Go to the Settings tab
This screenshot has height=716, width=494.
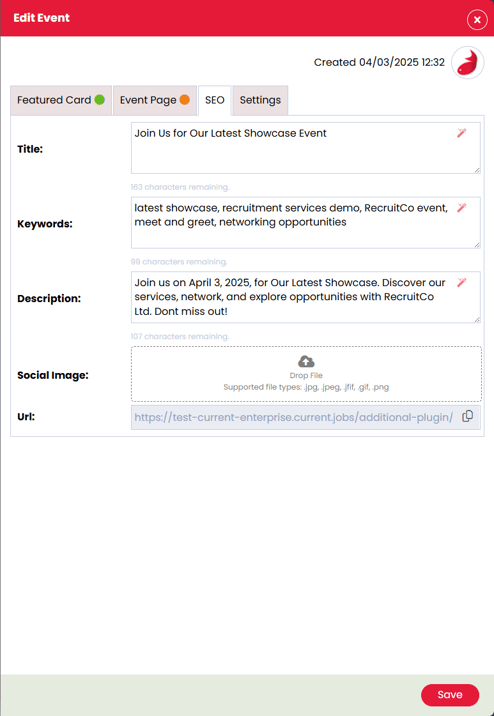[260, 100]
